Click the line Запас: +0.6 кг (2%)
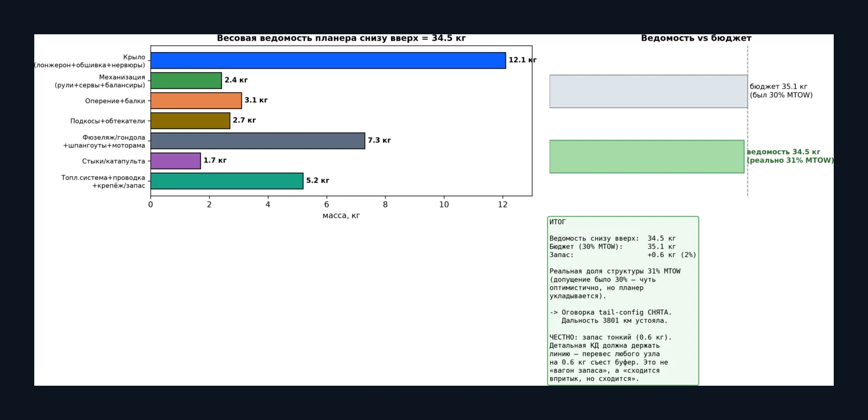868x420 pixels. [623, 255]
